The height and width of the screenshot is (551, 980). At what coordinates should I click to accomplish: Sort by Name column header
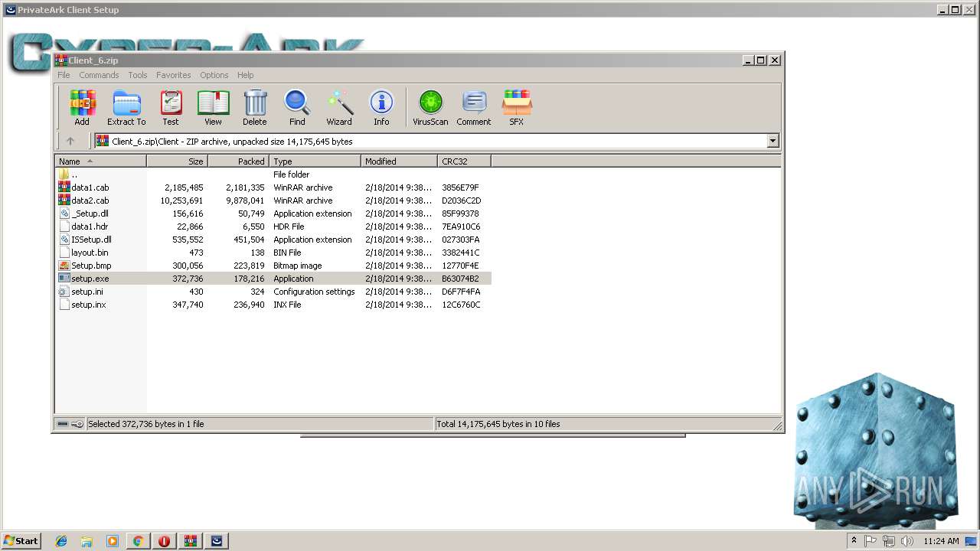point(101,161)
